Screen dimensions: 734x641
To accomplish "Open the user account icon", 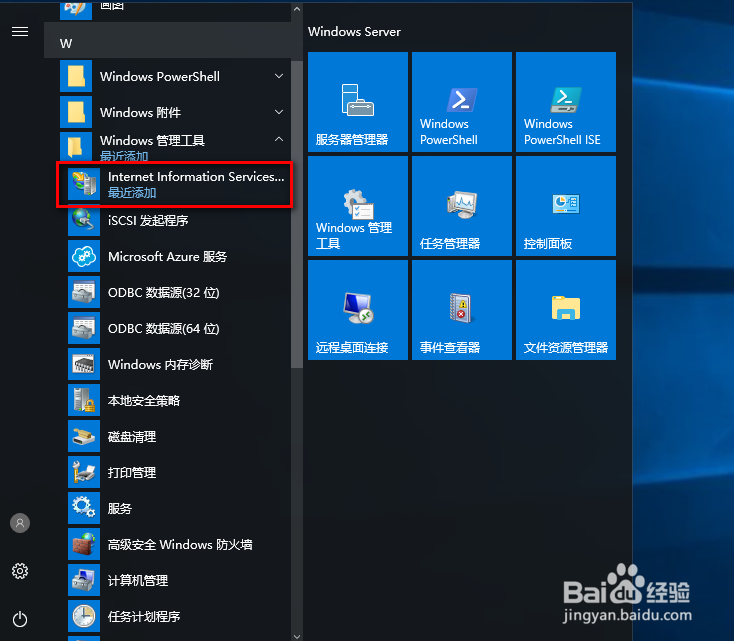I will tap(20, 523).
